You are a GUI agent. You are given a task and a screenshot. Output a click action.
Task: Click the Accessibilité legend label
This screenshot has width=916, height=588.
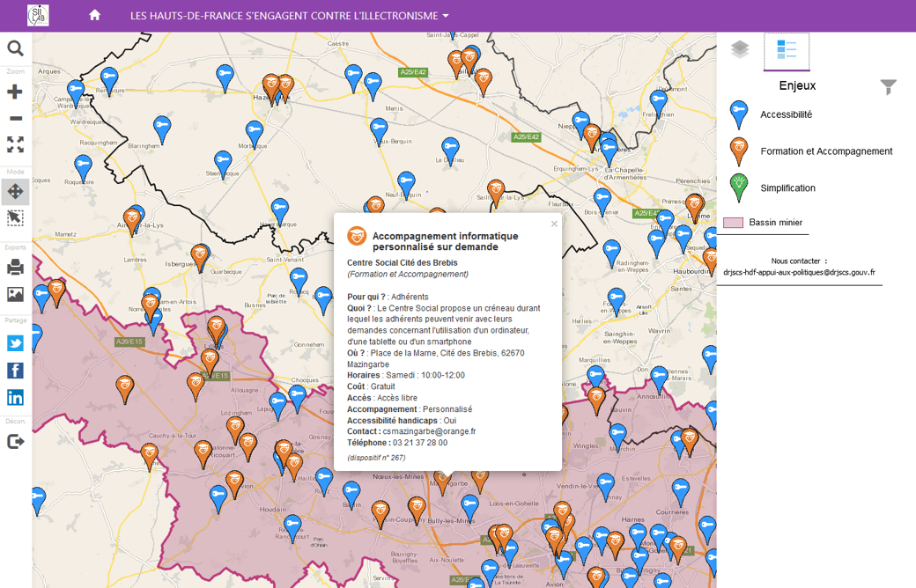[x=786, y=114]
